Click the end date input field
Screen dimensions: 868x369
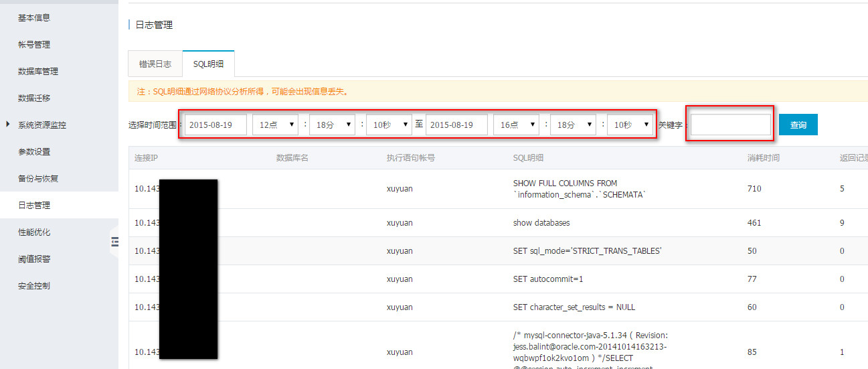(x=456, y=125)
